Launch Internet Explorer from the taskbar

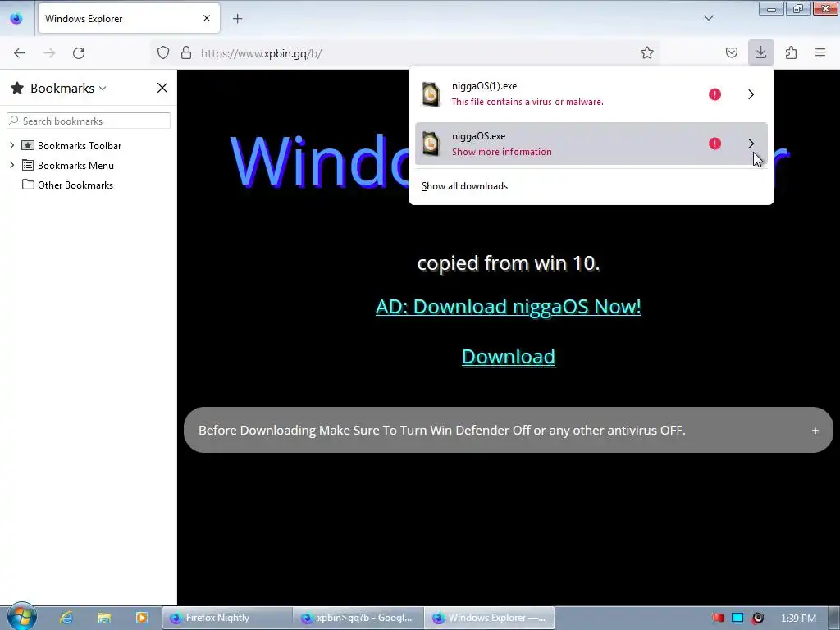[66, 618]
